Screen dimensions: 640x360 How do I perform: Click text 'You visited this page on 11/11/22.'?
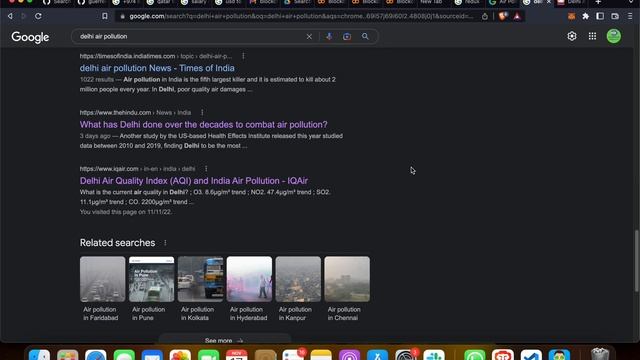pyautogui.click(x=126, y=212)
